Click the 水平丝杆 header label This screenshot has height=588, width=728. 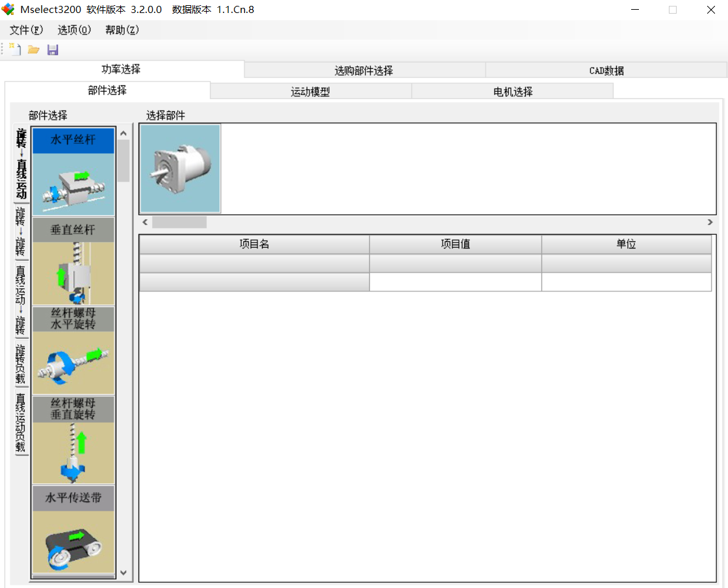point(73,140)
